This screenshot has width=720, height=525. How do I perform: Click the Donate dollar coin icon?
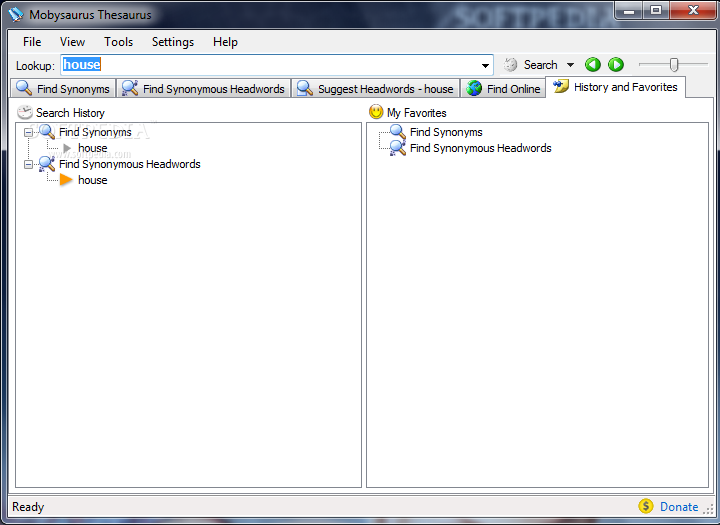pos(646,506)
